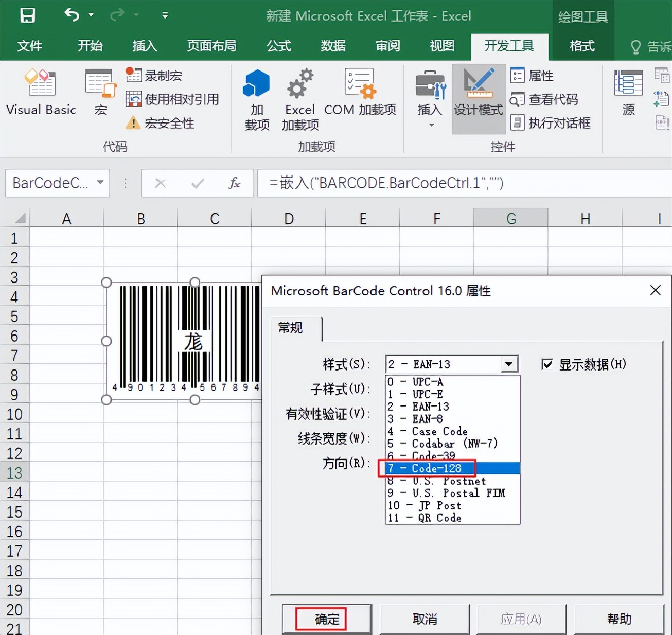Open the XML Source (源) pane
Screen dimensions: 672x635
pyautogui.click(x=628, y=93)
